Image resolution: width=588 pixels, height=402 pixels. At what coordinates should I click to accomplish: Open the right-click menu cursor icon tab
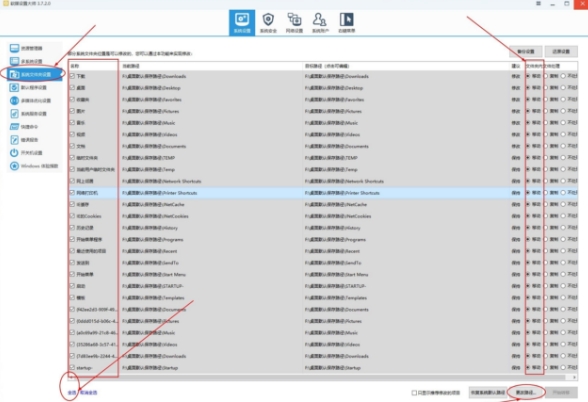(x=346, y=23)
